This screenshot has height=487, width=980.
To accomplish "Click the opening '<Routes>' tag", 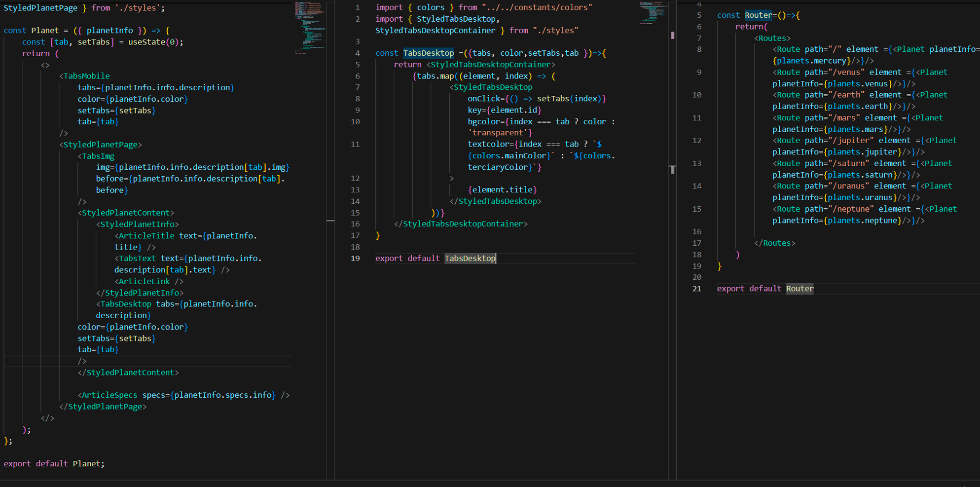I will pyautogui.click(x=772, y=38).
